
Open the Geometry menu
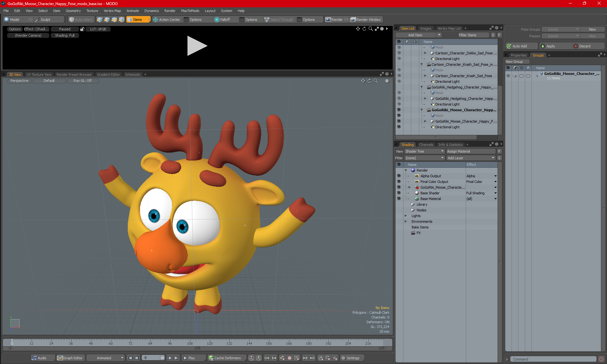click(73, 11)
